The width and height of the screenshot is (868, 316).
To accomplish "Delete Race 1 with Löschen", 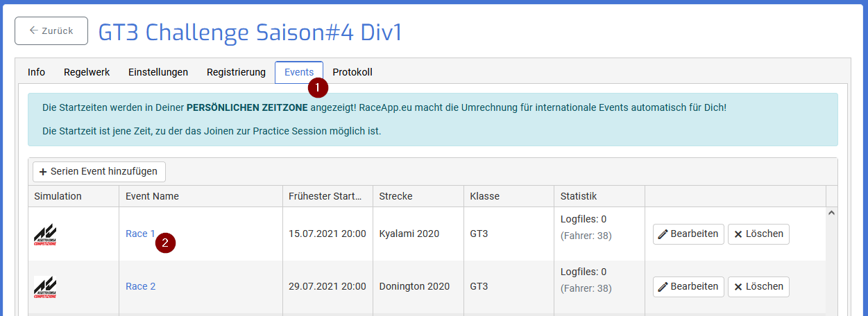I will point(758,234).
